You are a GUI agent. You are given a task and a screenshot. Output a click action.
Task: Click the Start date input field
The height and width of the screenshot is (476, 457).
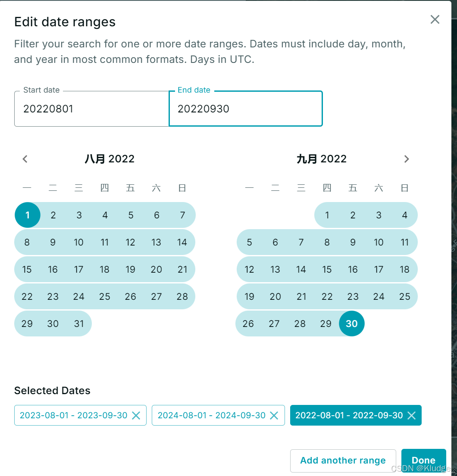click(91, 109)
